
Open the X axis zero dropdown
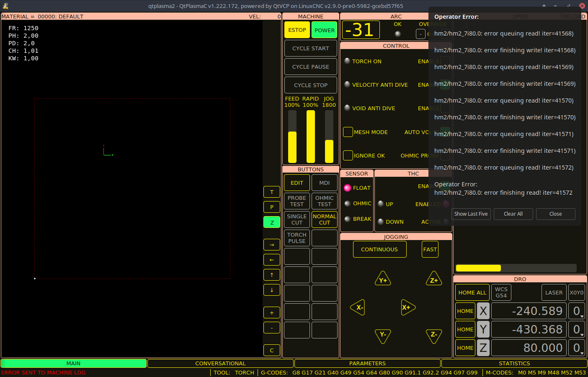(577, 311)
